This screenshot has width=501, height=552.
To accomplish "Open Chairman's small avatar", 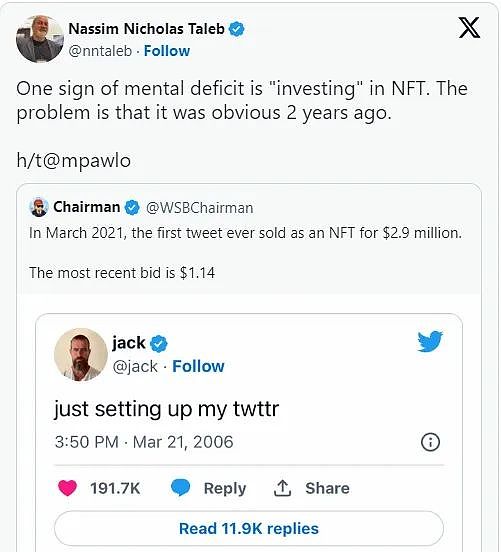I will [39, 207].
